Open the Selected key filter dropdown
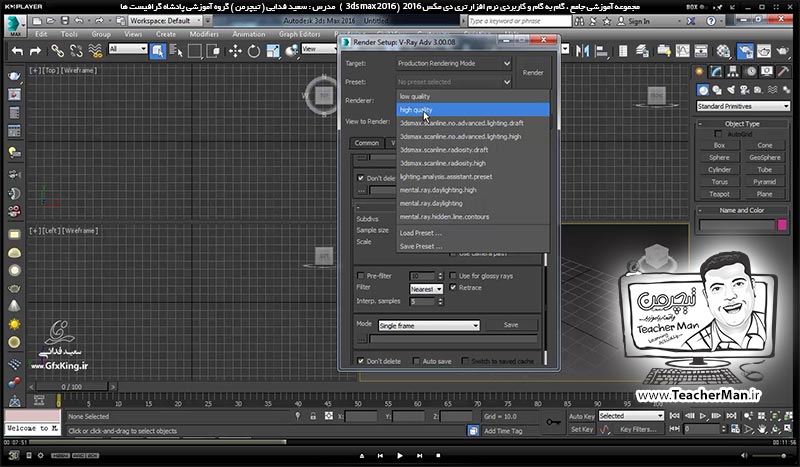Image resolution: width=800 pixels, height=467 pixels. coord(631,416)
